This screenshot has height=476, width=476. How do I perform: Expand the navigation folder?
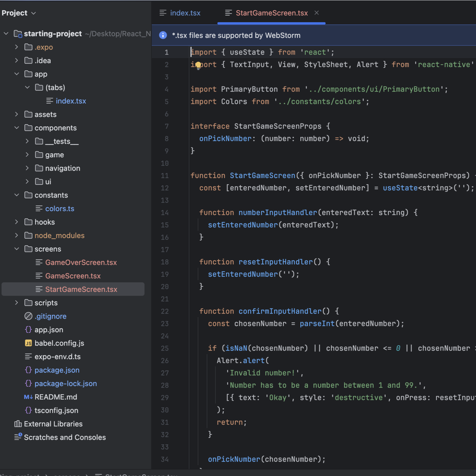pos(27,168)
